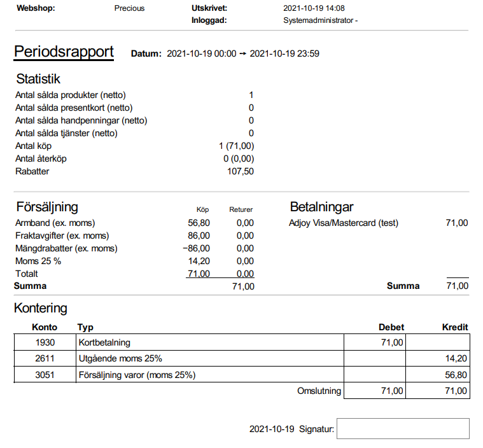Click the Kredit column header

coord(455,327)
